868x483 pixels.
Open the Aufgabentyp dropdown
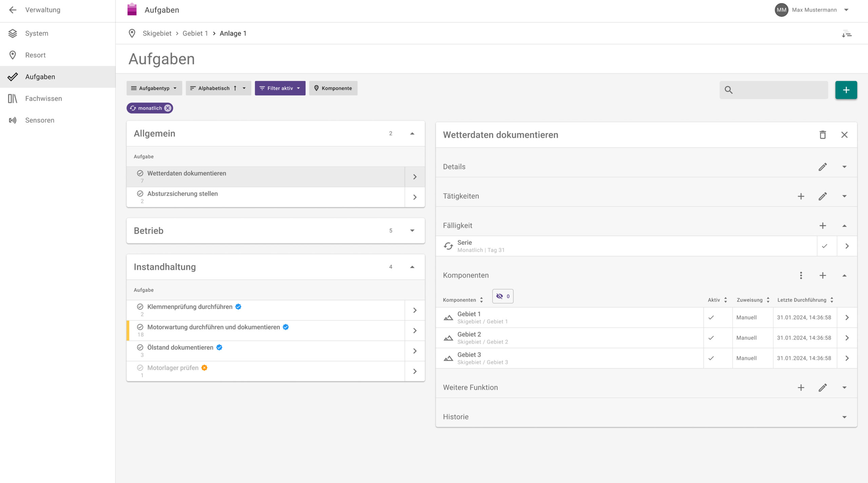[154, 88]
